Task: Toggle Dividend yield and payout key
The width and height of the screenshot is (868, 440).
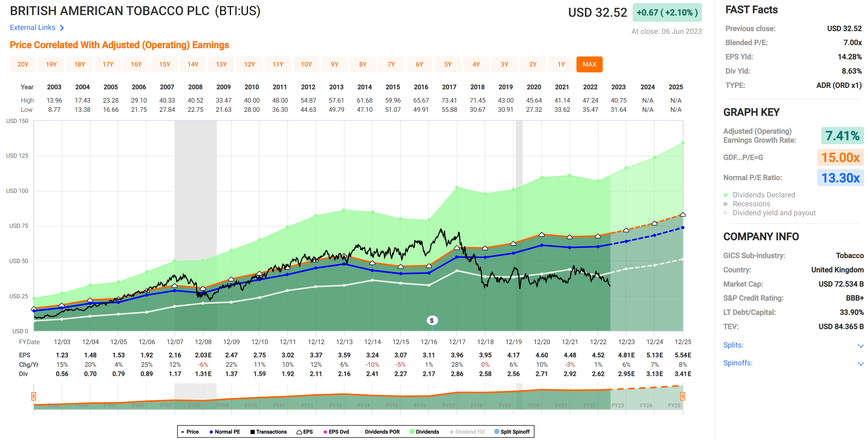Action: pyautogui.click(x=770, y=213)
